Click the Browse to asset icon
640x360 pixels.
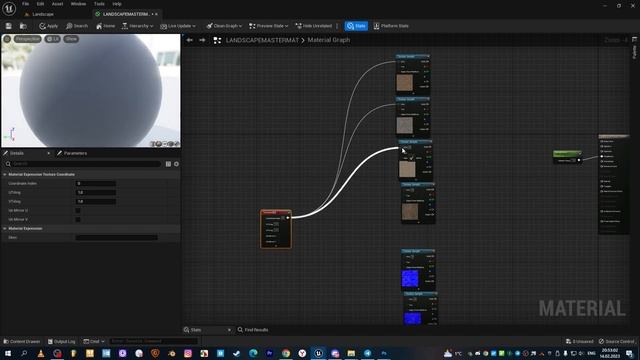23,26
